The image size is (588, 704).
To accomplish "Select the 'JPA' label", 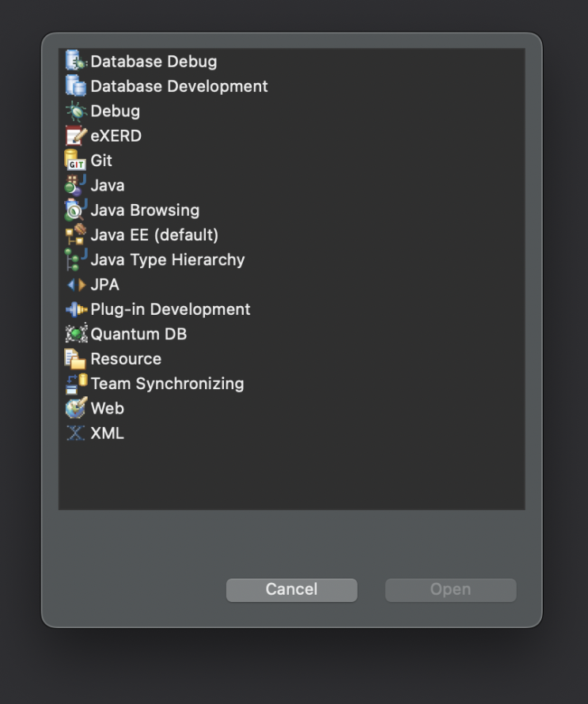I will (x=104, y=285).
